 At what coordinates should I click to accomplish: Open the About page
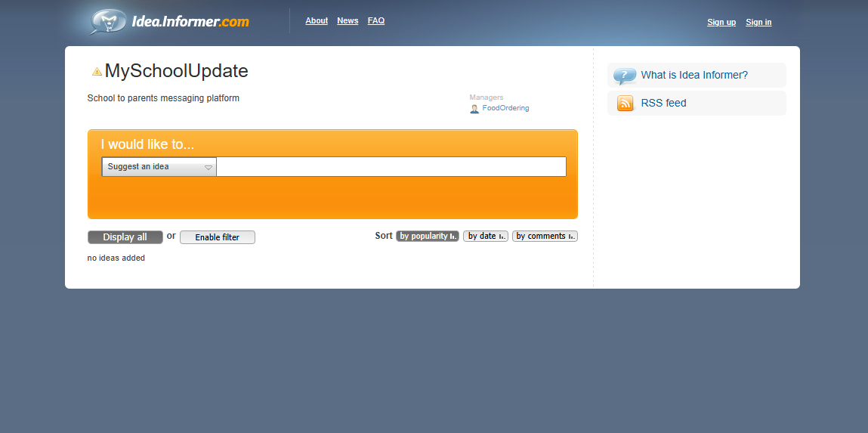[x=317, y=20]
